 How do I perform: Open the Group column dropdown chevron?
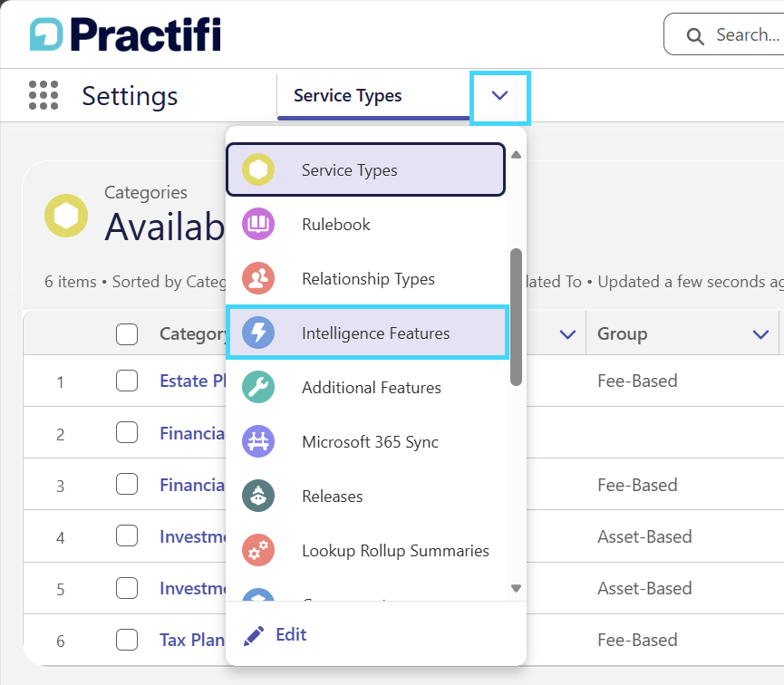click(x=760, y=334)
